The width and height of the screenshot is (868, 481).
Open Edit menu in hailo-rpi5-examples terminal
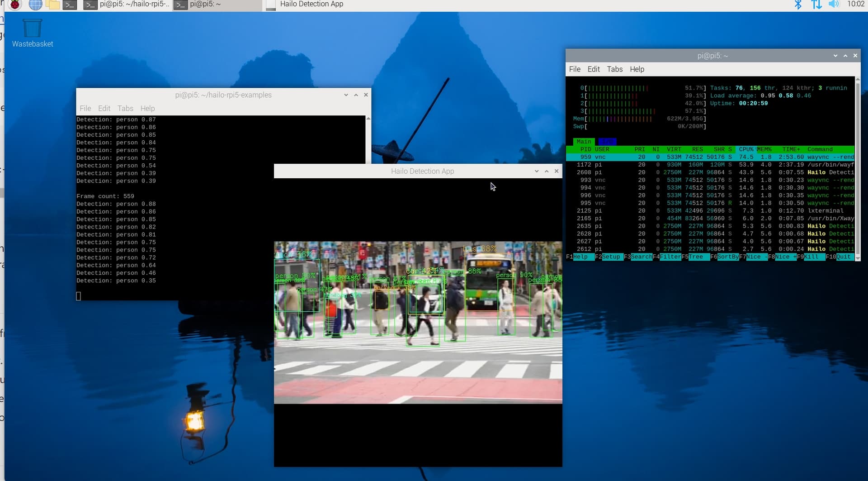click(x=104, y=109)
